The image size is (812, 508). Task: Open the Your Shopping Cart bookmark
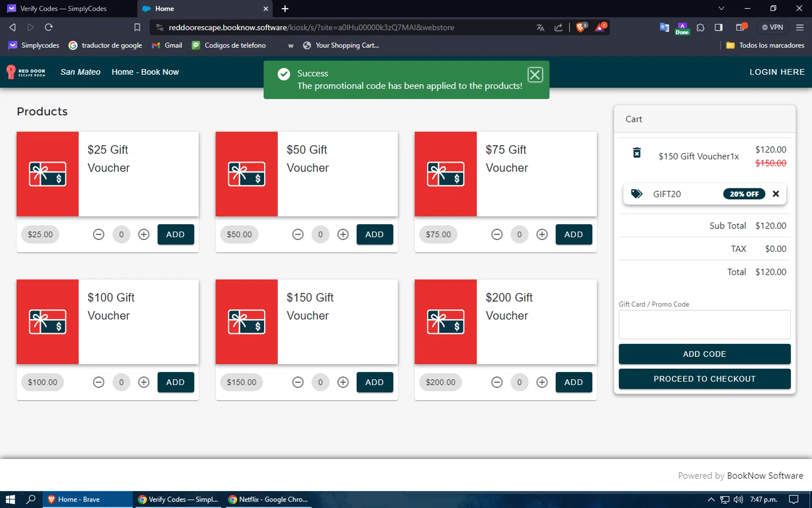341,45
